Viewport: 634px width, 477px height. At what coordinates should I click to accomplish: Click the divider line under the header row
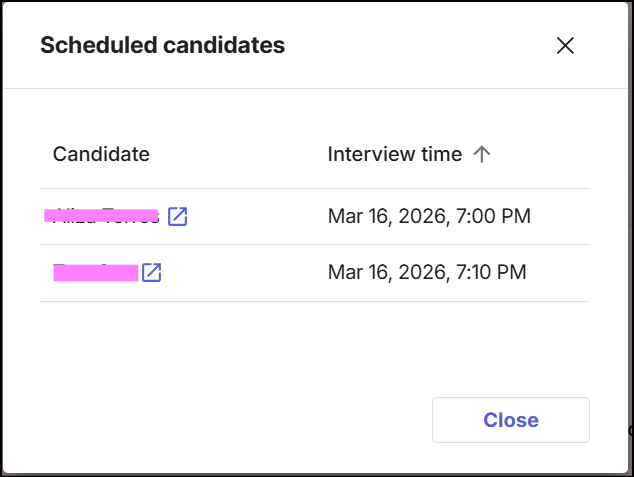(x=314, y=188)
